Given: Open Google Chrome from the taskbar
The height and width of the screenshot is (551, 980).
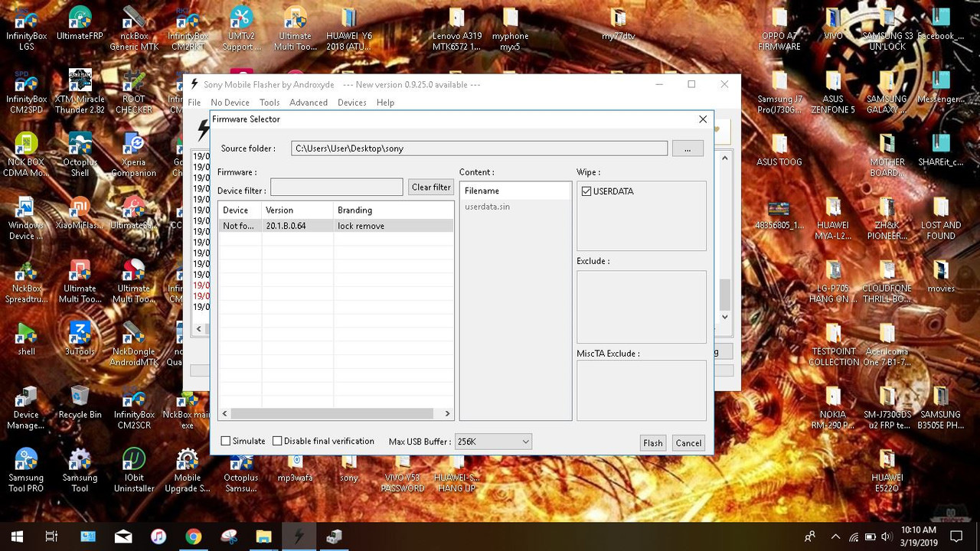Looking at the screenshot, I should 193,536.
